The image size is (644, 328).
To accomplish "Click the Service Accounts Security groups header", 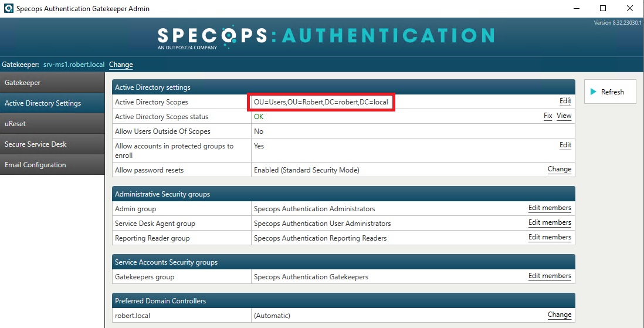I will (x=343, y=262).
